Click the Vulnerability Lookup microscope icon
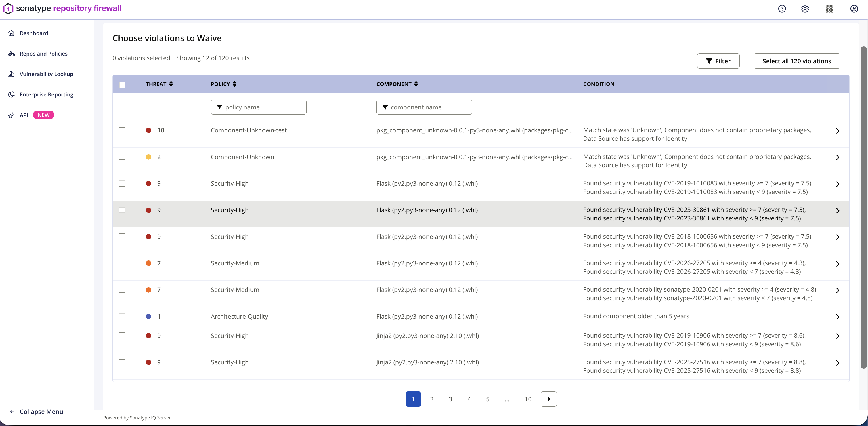Image resolution: width=868 pixels, height=426 pixels. click(12, 74)
